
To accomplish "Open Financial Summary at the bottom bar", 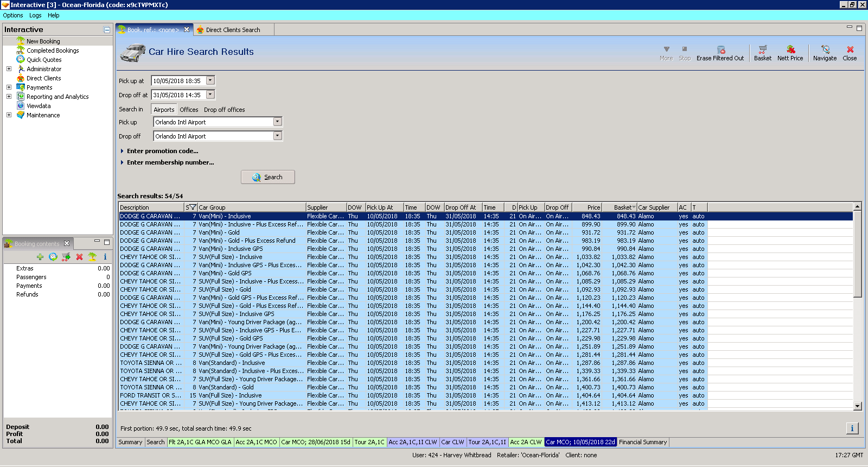I will (x=643, y=442).
